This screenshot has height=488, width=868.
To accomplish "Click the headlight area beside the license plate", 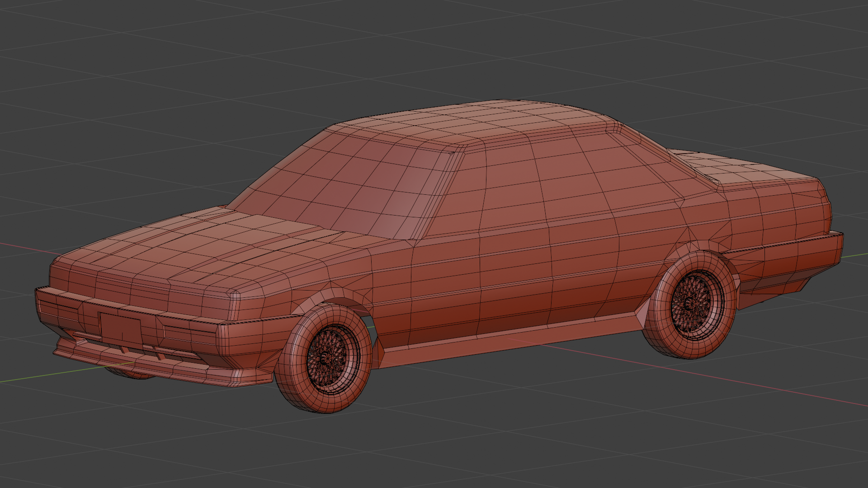I will (190, 334).
